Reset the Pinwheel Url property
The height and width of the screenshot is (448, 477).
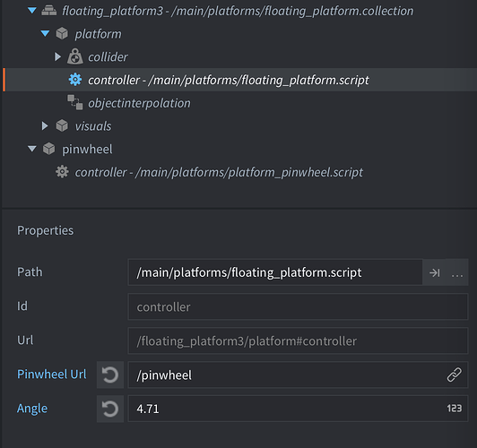[110, 375]
